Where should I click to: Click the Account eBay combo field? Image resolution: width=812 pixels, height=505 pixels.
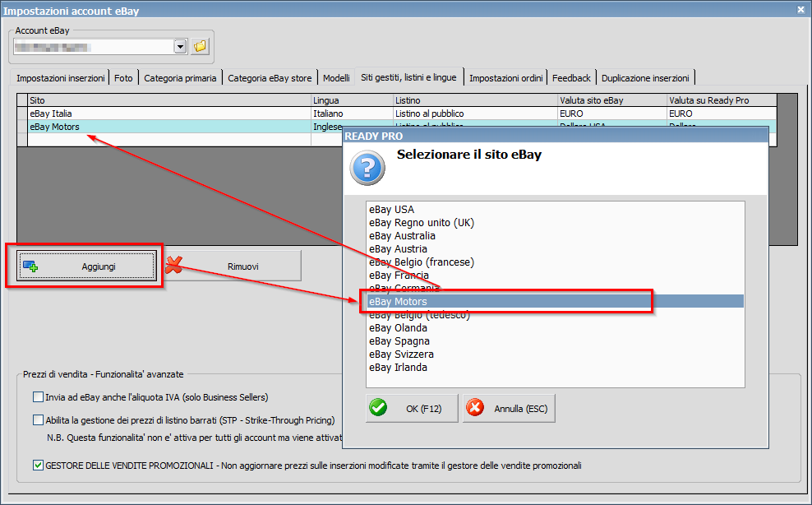[99, 47]
